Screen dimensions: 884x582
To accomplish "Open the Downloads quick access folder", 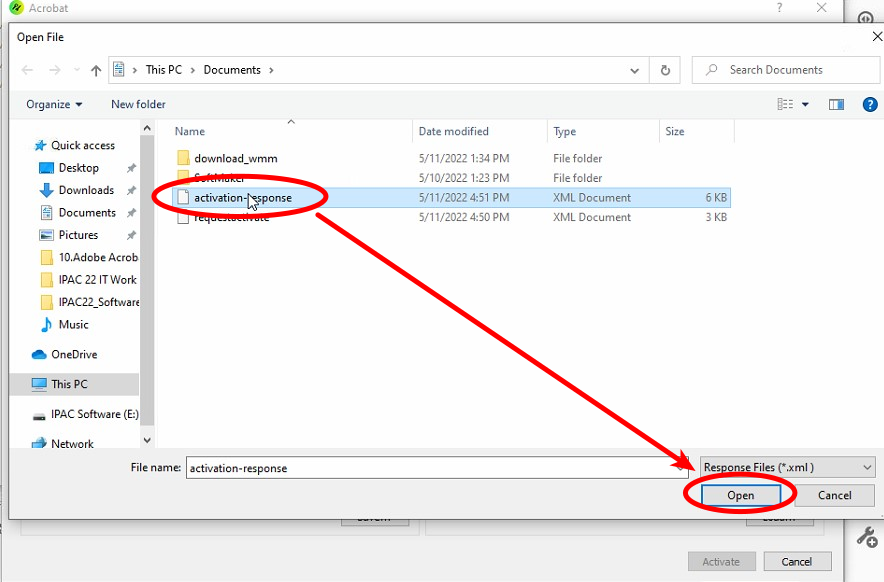I will pos(86,190).
